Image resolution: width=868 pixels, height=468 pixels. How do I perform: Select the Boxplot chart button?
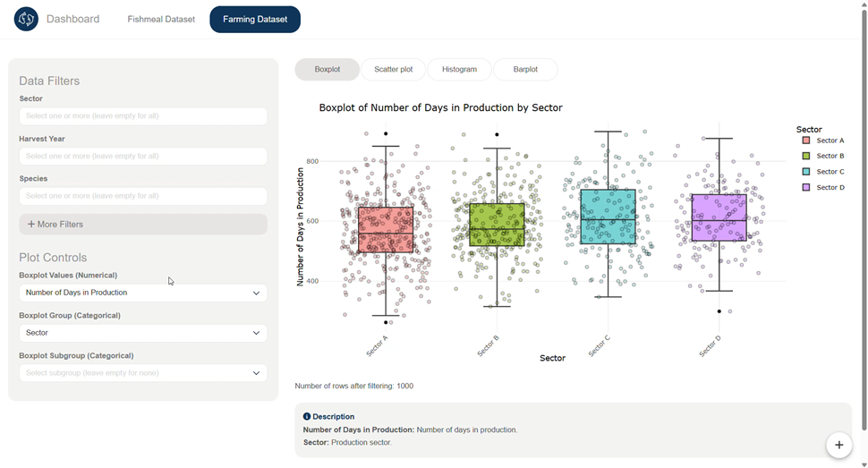click(x=327, y=69)
